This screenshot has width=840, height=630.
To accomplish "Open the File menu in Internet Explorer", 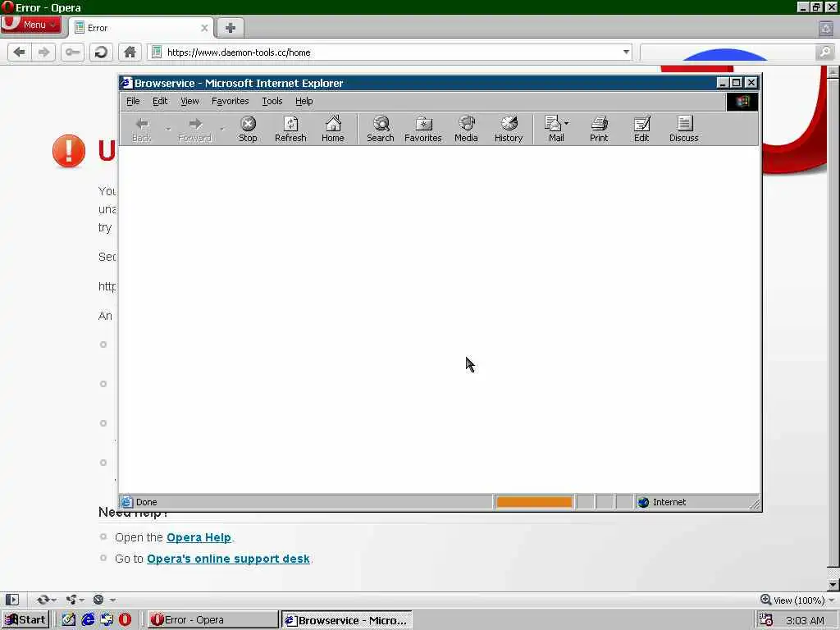I will (133, 101).
